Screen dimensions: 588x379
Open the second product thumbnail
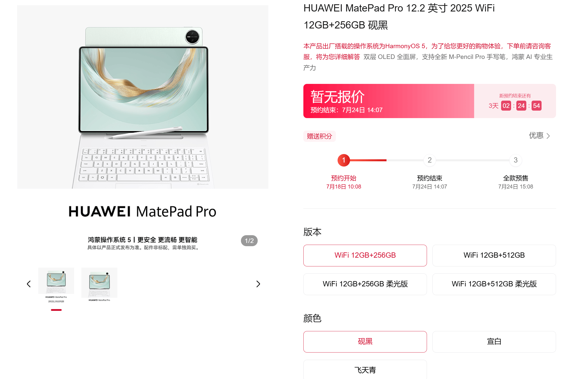pos(99,285)
